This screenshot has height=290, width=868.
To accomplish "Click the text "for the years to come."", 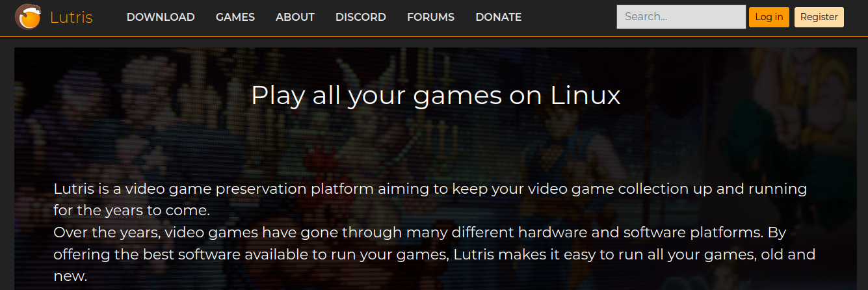I will point(132,211).
